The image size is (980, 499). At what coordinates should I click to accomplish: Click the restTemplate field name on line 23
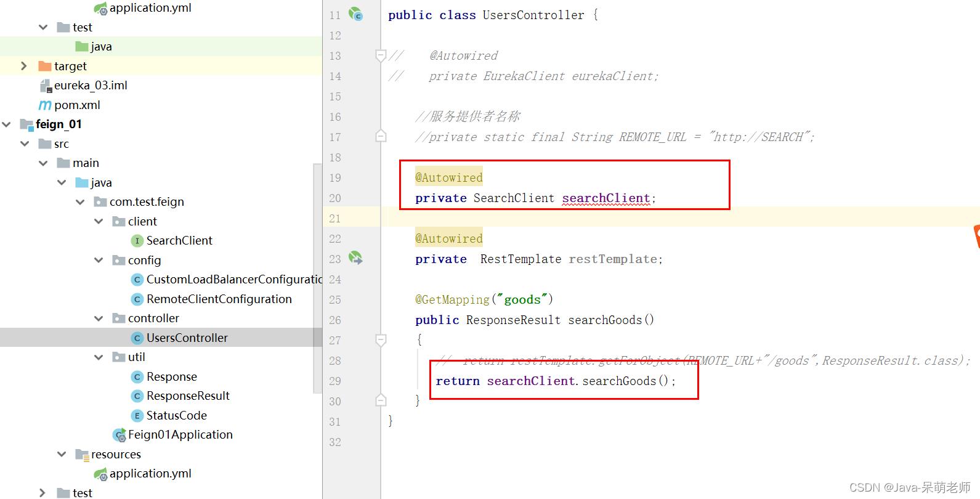pyautogui.click(x=613, y=259)
